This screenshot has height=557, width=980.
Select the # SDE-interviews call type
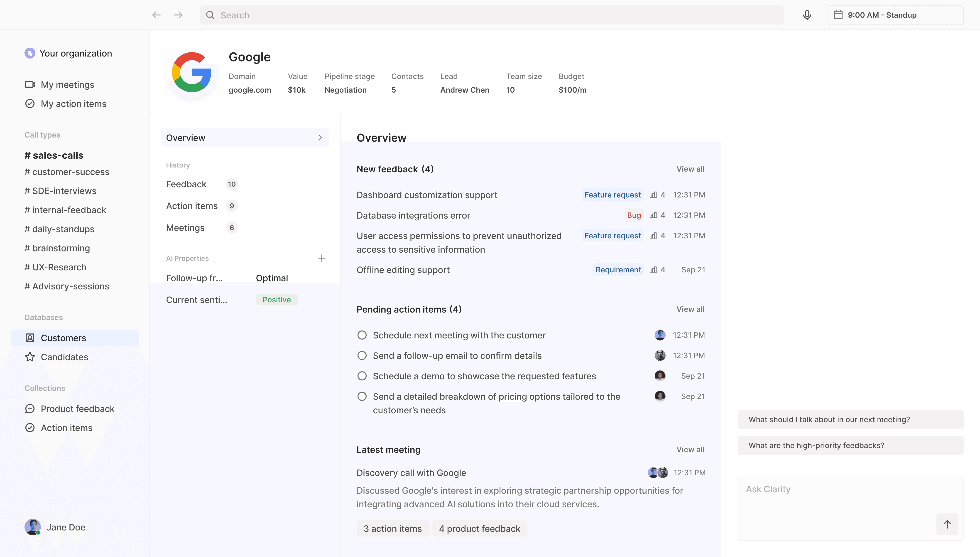[x=60, y=191]
